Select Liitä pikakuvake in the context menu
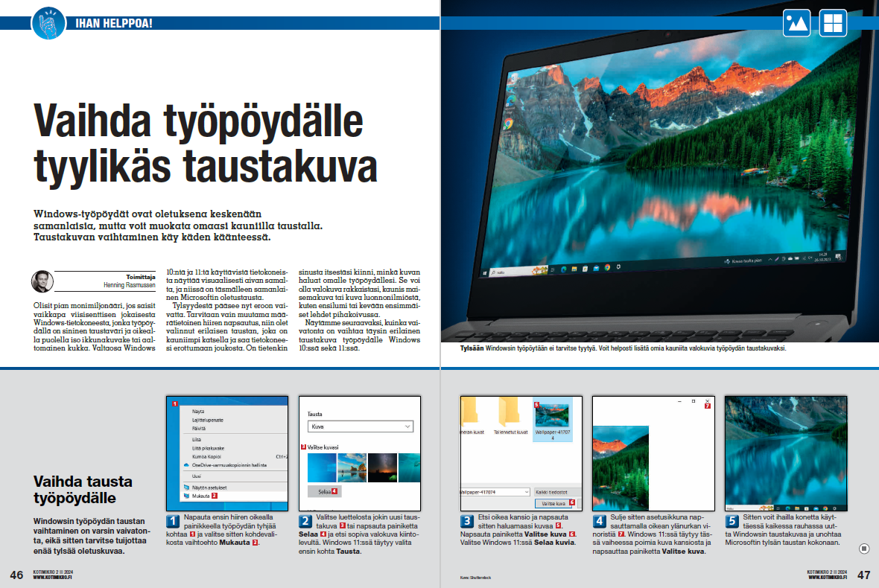879x588 pixels. click(x=208, y=448)
